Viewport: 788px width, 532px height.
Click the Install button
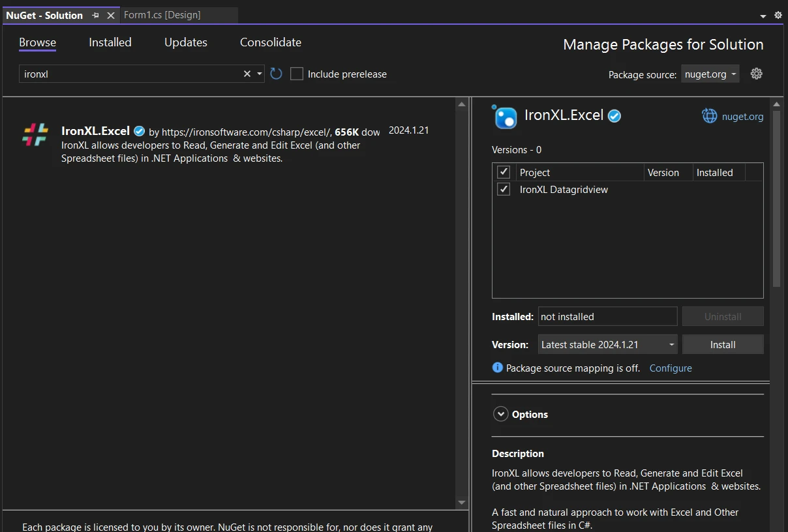[x=722, y=344]
